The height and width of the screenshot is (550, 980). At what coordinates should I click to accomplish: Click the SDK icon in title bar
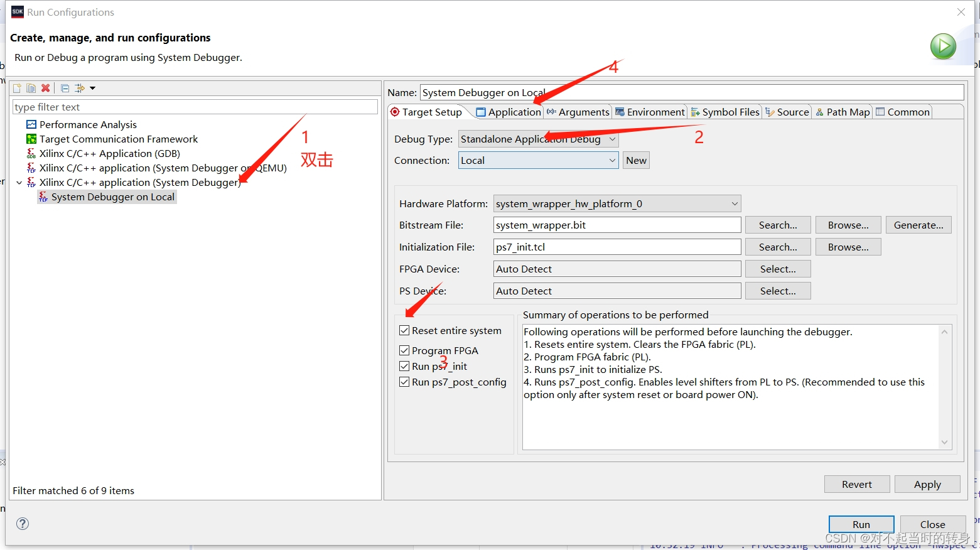(x=18, y=12)
